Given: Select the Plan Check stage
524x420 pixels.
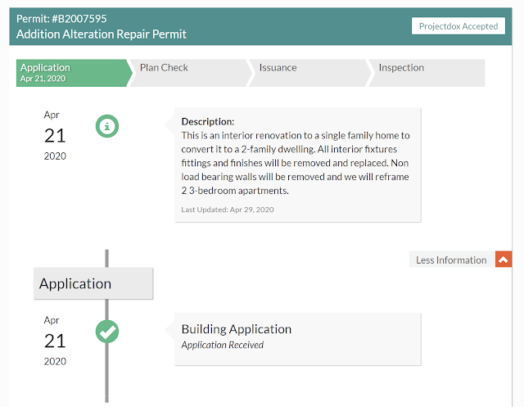Looking at the screenshot, I should point(191,73).
